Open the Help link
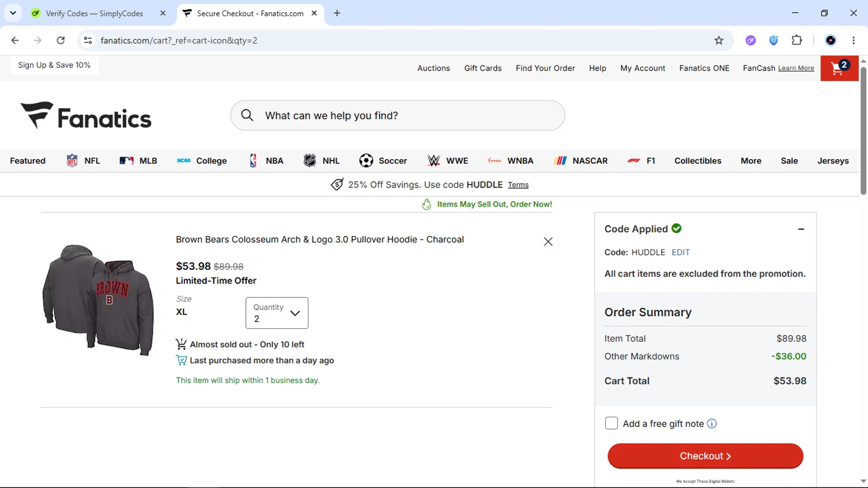The height and width of the screenshot is (488, 868). 598,68
